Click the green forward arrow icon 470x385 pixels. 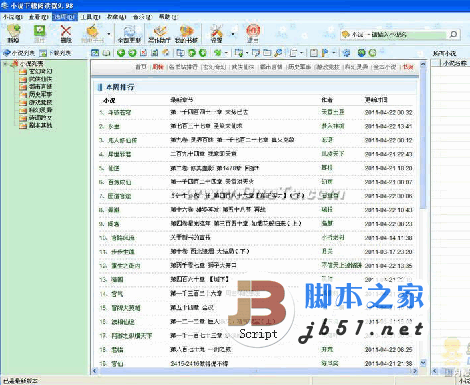(x=132, y=53)
